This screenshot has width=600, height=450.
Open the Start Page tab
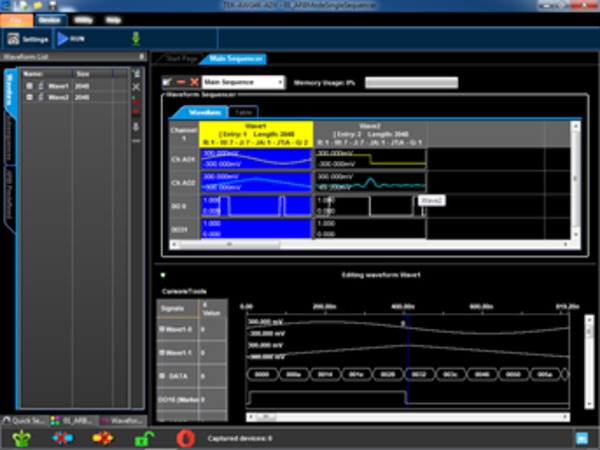tap(182, 59)
